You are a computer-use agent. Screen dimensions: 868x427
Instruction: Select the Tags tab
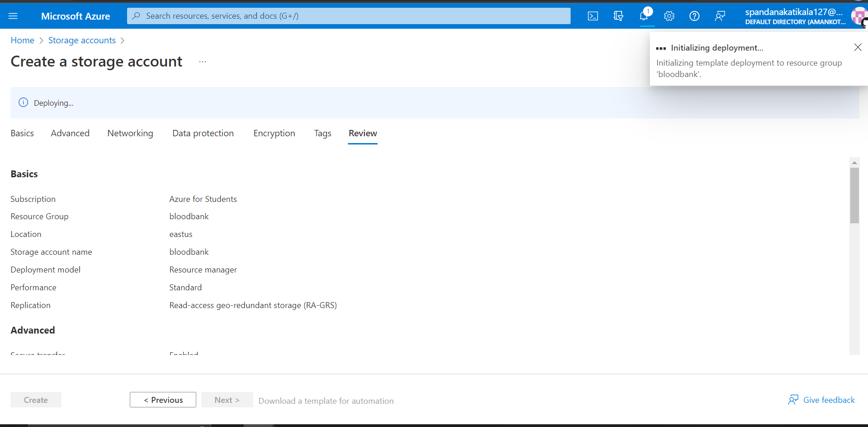(x=322, y=133)
